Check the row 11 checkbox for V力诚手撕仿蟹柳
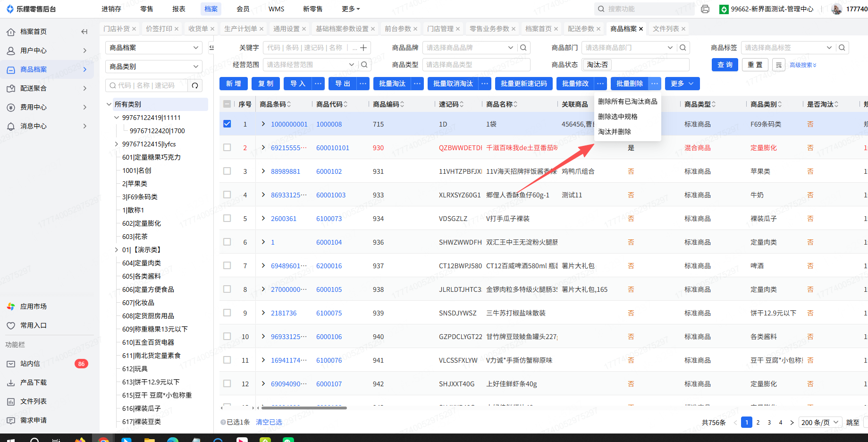 click(x=227, y=360)
